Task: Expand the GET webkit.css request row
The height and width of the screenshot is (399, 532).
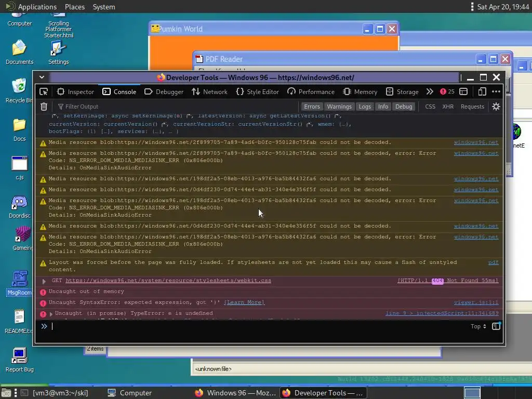Action: click(44, 281)
